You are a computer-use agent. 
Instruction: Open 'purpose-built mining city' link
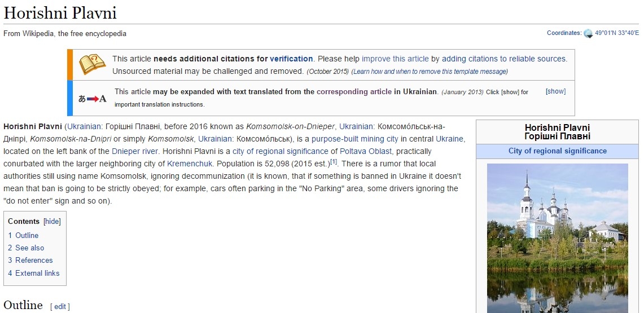click(x=355, y=139)
